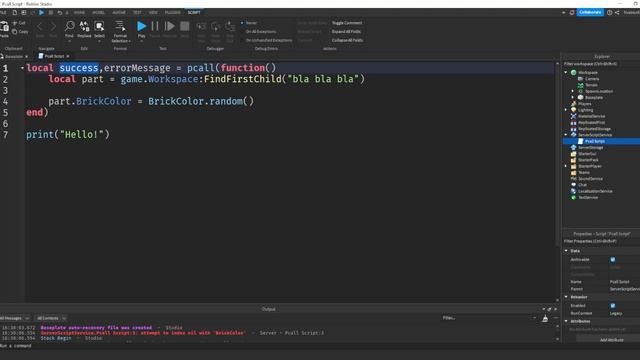The height and width of the screenshot is (360, 640).
Task: Open the PLUGINS ribbon tab
Action: click(x=173, y=13)
